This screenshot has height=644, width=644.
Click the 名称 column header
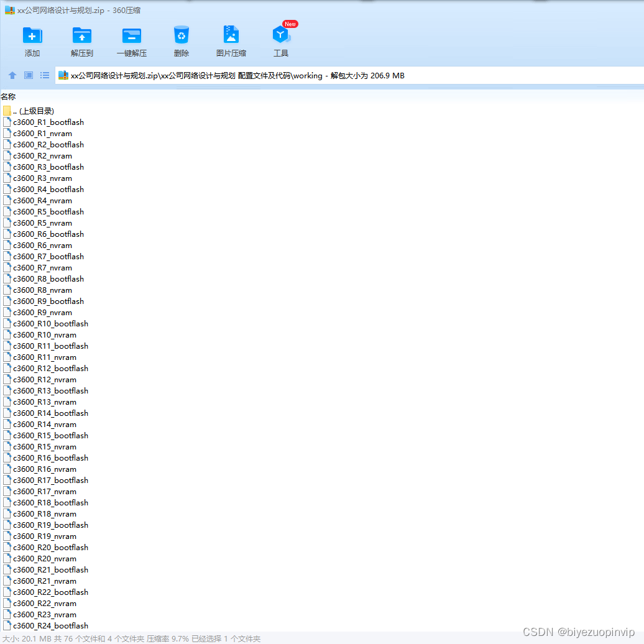click(x=8, y=97)
